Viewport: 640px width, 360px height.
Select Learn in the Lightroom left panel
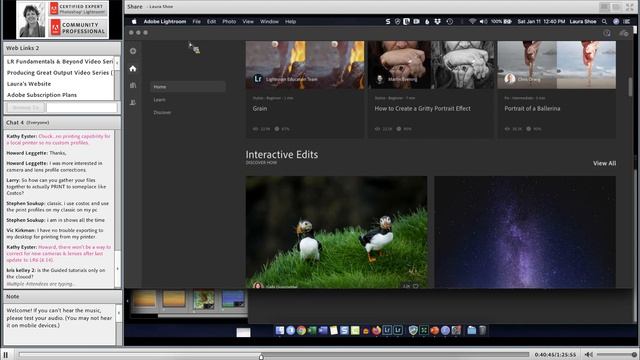point(160,100)
